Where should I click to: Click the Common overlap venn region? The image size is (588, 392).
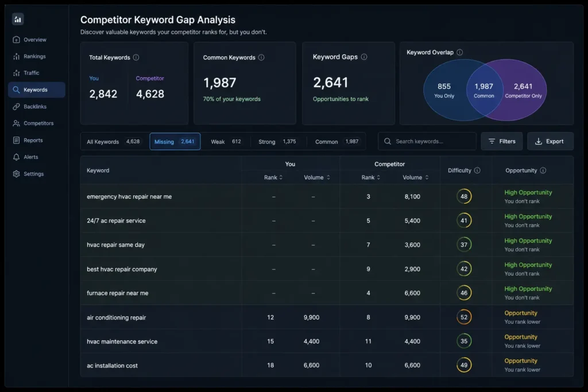(484, 90)
